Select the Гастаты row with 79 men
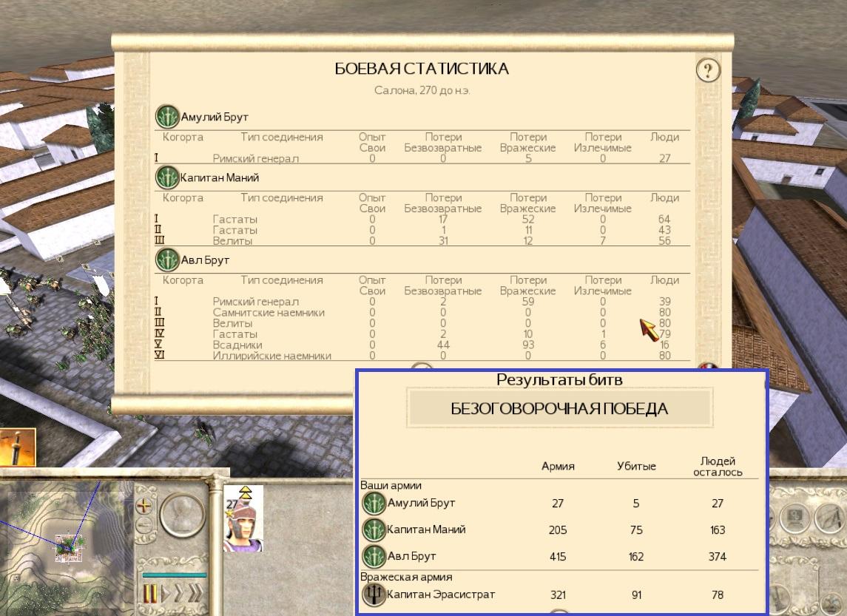 tap(422, 334)
